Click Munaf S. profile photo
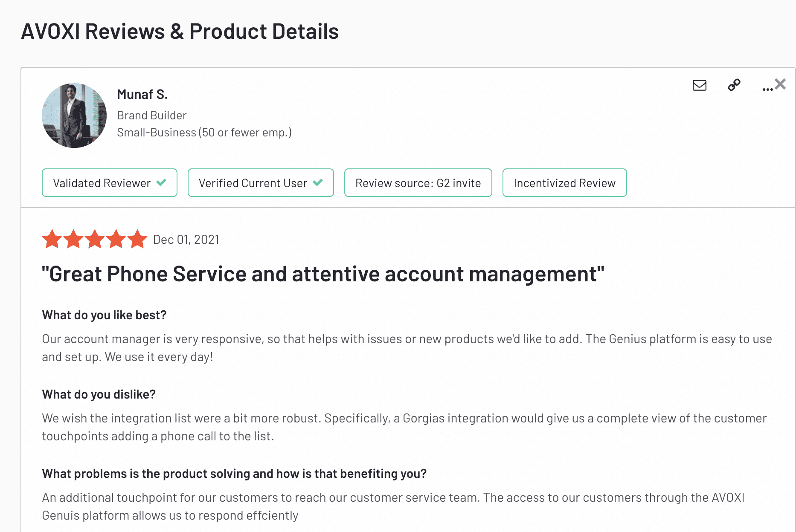Image resolution: width=796 pixels, height=532 pixels. (74, 116)
